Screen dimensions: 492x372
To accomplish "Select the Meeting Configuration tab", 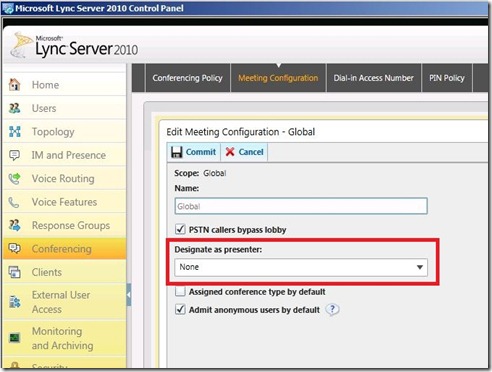I will [278, 78].
